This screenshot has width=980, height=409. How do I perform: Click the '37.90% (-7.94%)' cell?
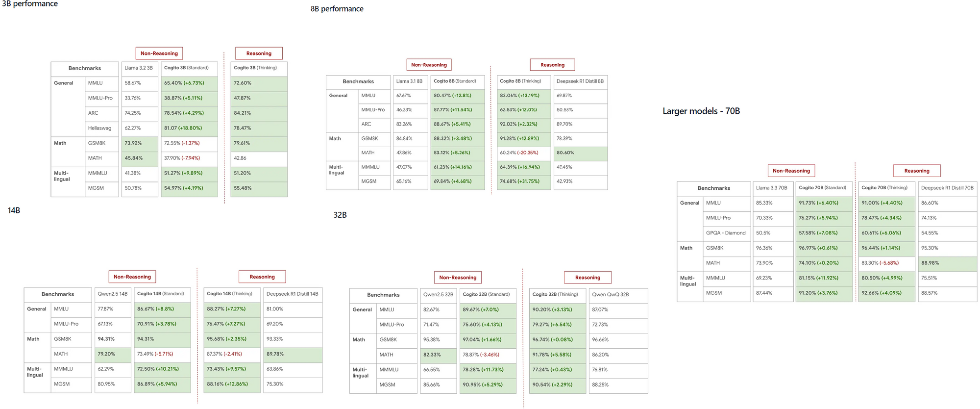(x=189, y=158)
